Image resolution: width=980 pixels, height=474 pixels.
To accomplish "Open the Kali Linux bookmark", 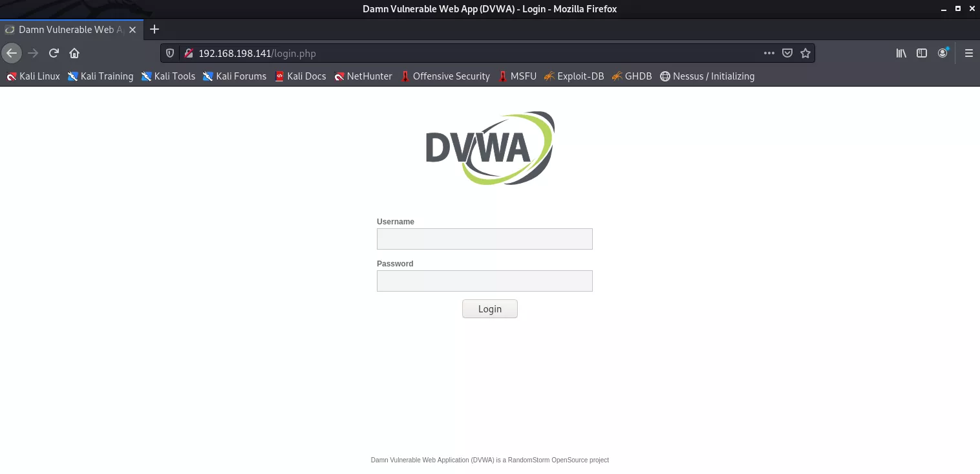I will coord(33,76).
